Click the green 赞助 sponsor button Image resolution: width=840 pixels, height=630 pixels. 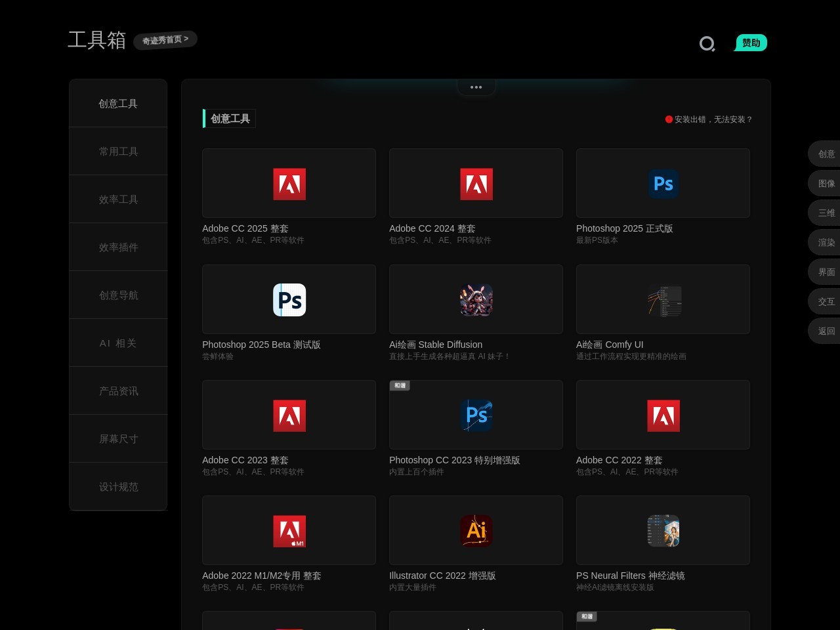[x=751, y=43]
